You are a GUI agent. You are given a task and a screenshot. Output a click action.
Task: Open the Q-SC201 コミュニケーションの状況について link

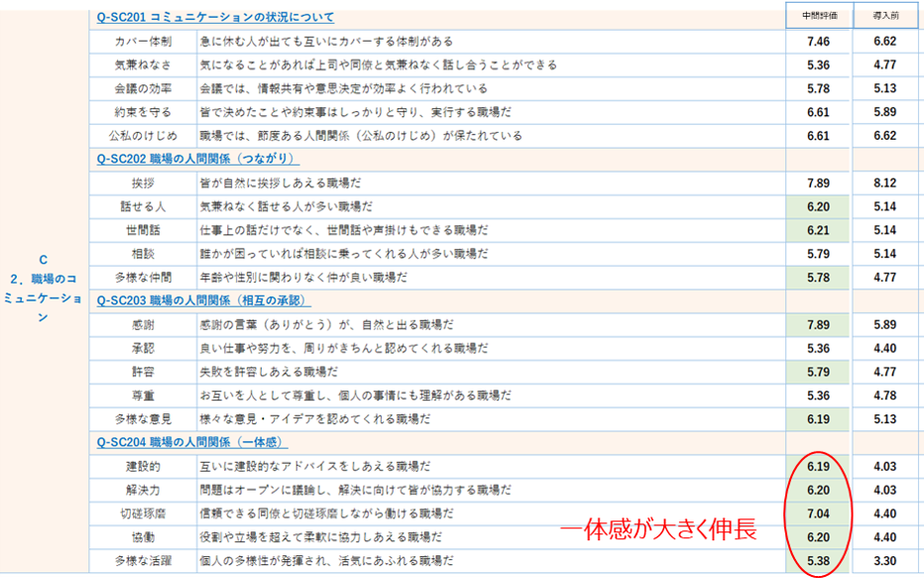tap(215, 17)
